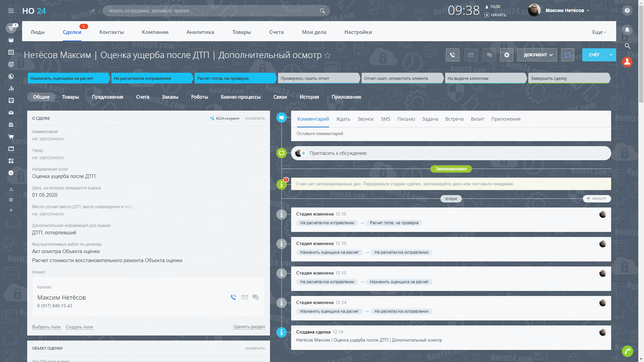Switch to the Аналитика section
The width and height of the screenshot is (644, 362).
coord(200,32)
